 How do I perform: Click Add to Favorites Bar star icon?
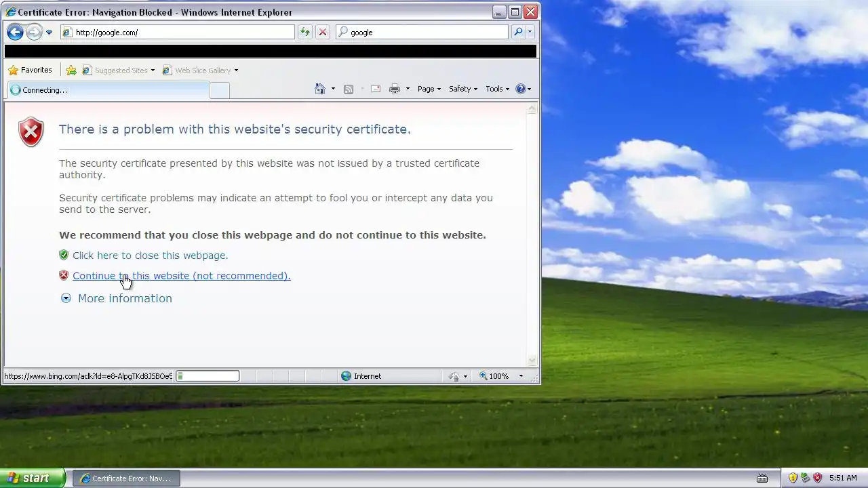pyautogui.click(x=71, y=70)
